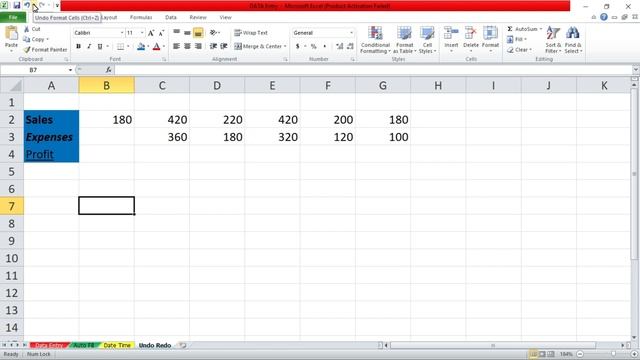Open the Sort & Filter menu
The image size is (640, 360).
553,40
